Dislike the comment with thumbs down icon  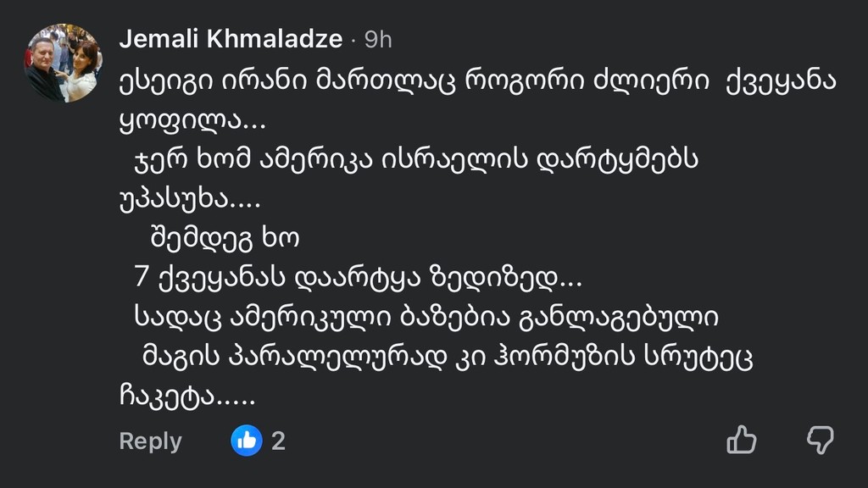coord(820,441)
